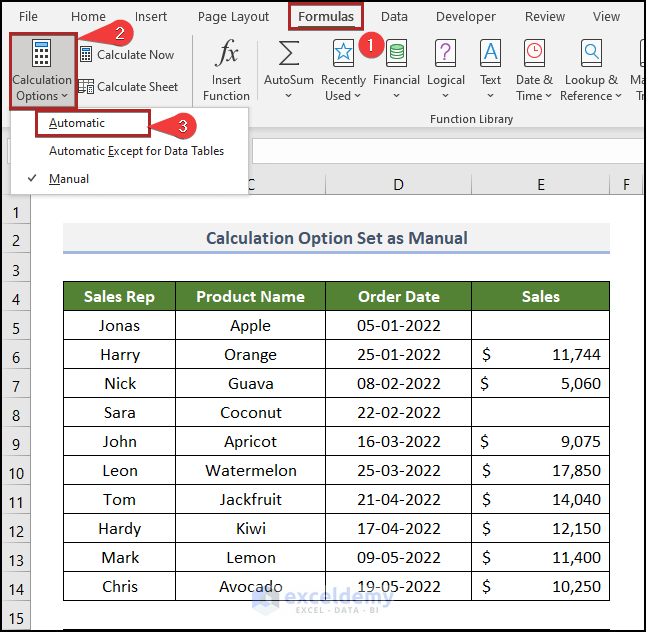Click the Text functions icon
This screenshot has width=646, height=632.
[x=490, y=54]
